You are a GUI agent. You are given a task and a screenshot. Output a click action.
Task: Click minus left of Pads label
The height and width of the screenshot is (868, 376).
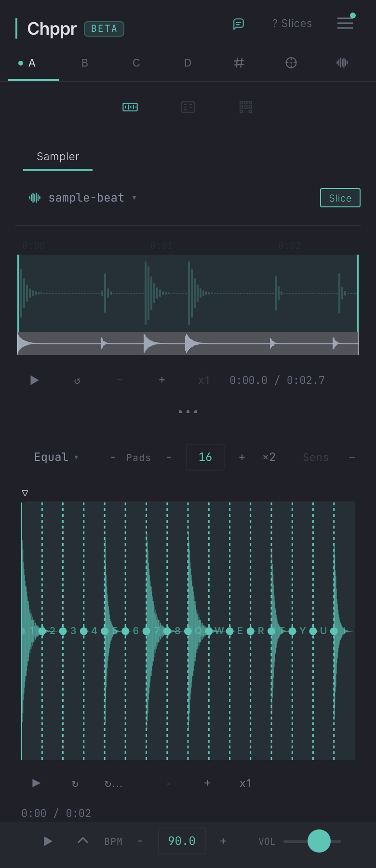click(113, 457)
